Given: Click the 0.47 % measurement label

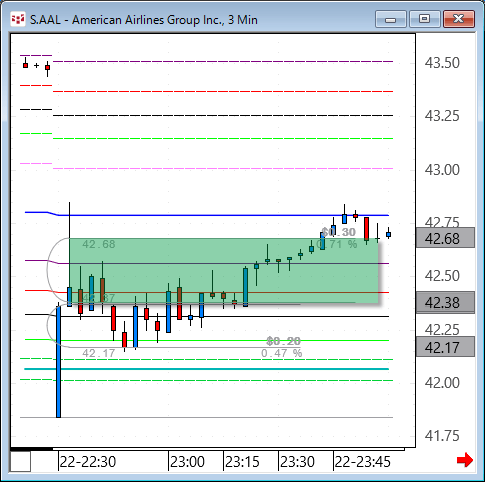Looking at the screenshot, I should (x=282, y=353).
